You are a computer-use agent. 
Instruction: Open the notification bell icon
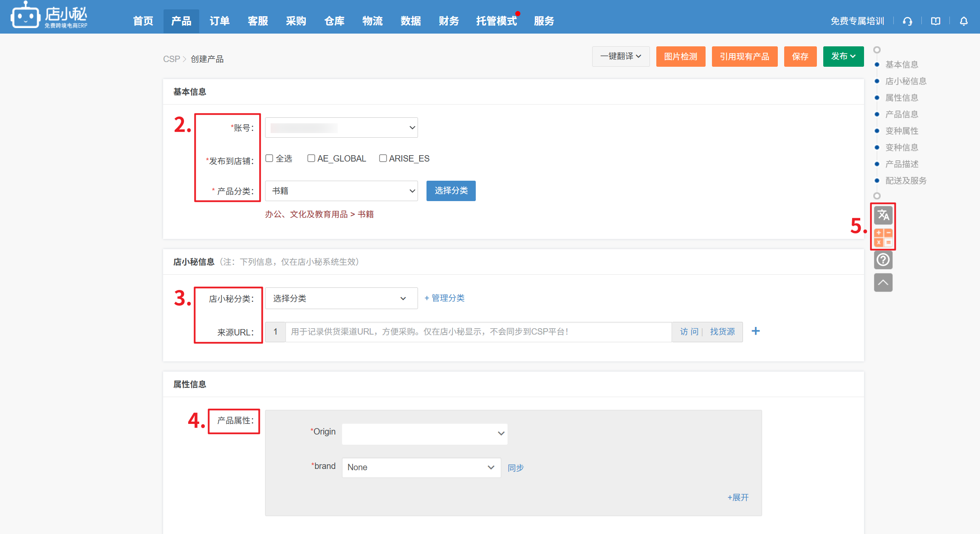[963, 21]
